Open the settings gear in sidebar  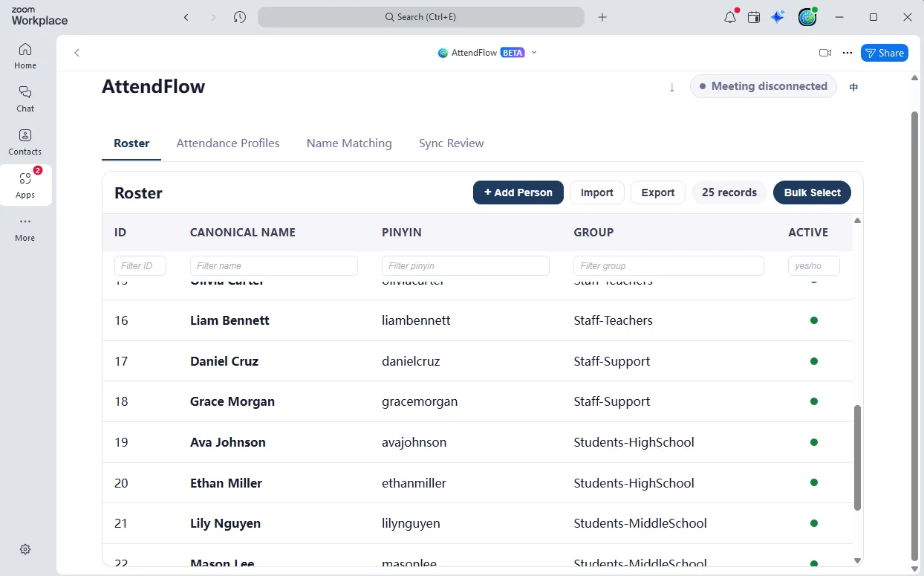pyautogui.click(x=25, y=549)
